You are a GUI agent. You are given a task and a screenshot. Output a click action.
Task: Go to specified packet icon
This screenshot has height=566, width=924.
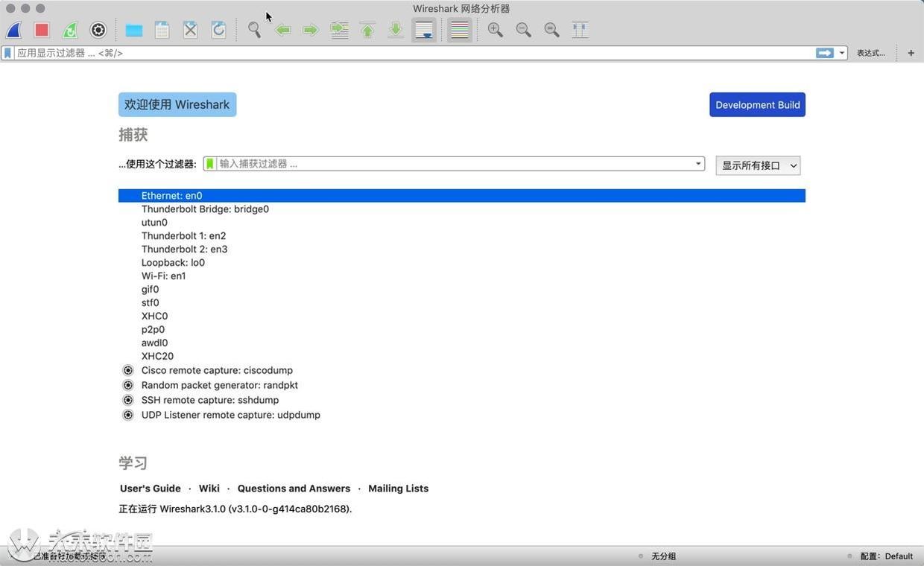(x=340, y=31)
